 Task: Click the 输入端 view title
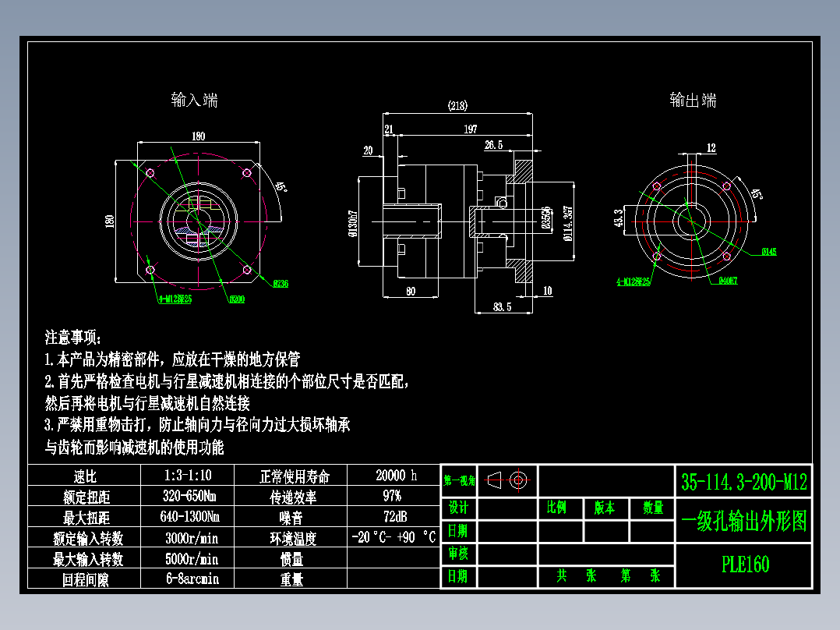coord(193,100)
